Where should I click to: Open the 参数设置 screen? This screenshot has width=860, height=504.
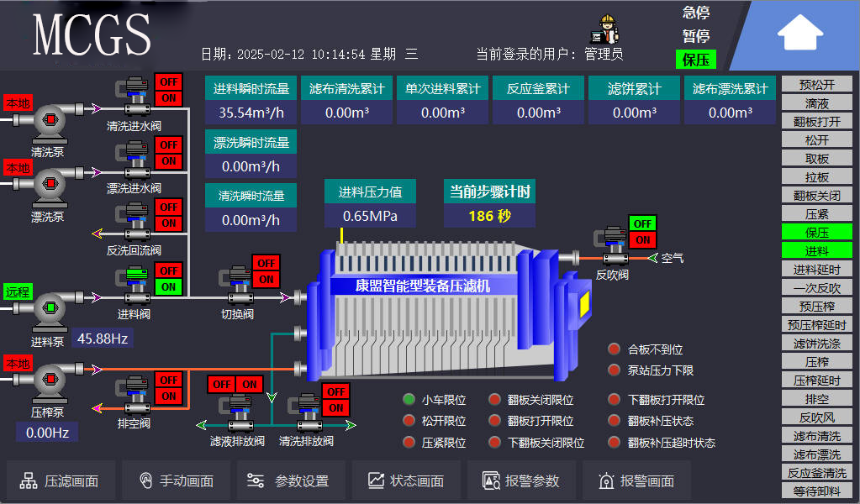288,481
